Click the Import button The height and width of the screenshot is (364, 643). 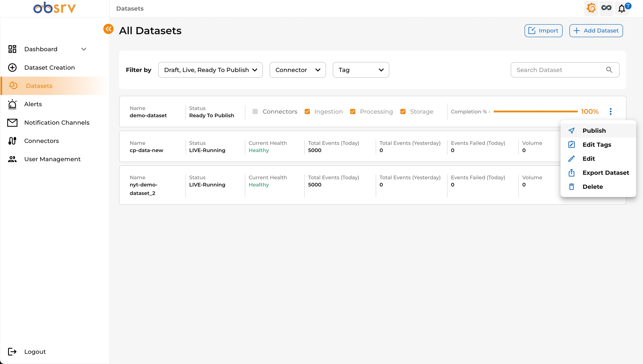pyautogui.click(x=543, y=31)
